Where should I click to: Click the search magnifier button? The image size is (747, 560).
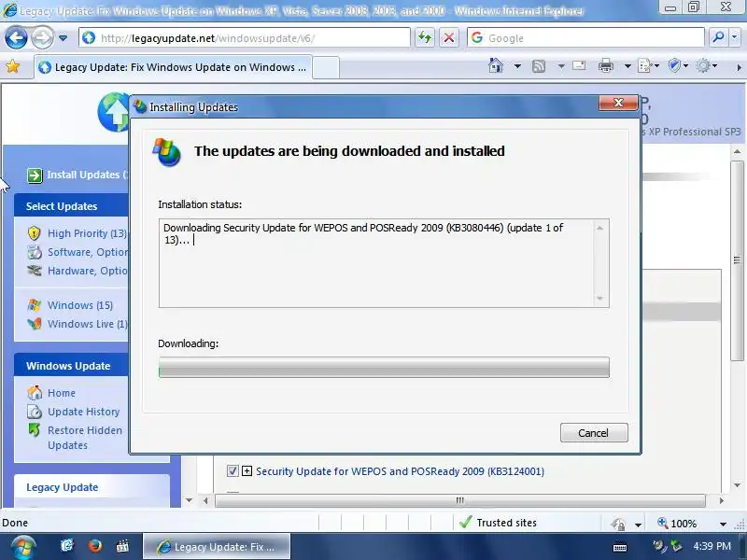pyautogui.click(x=717, y=37)
